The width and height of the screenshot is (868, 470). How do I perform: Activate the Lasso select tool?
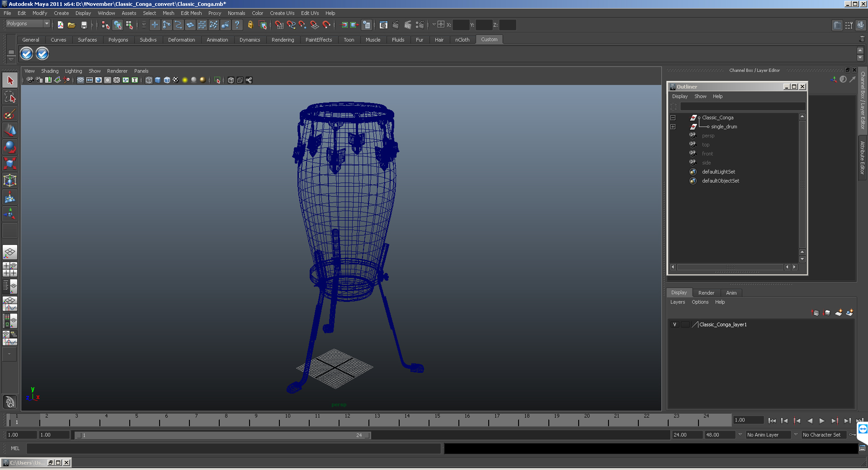(10, 97)
